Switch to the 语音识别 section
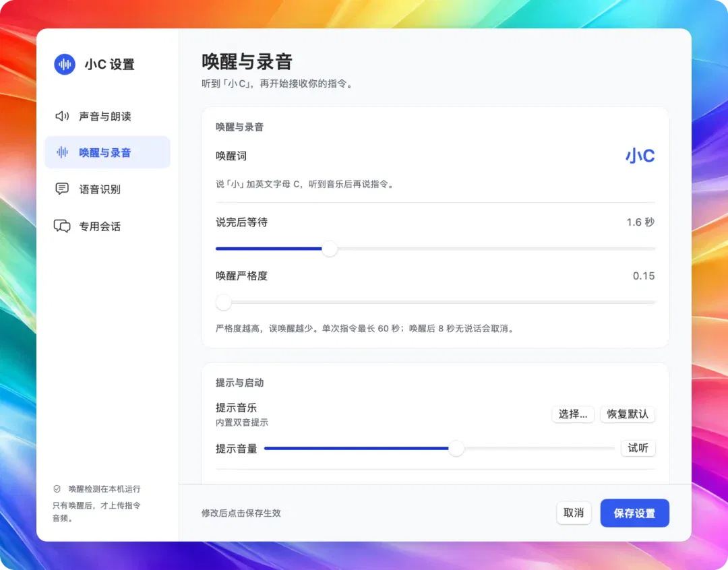728x570 pixels. coord(107,189)
